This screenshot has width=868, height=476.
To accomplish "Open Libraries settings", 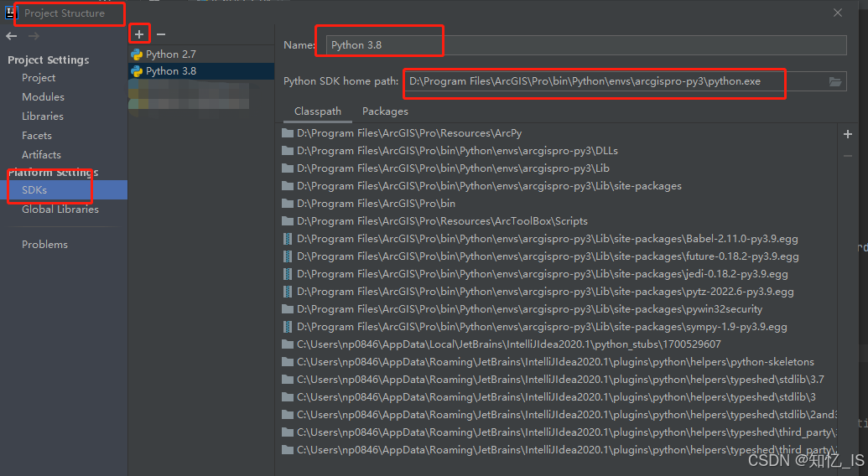I will [x=43, y=116].
